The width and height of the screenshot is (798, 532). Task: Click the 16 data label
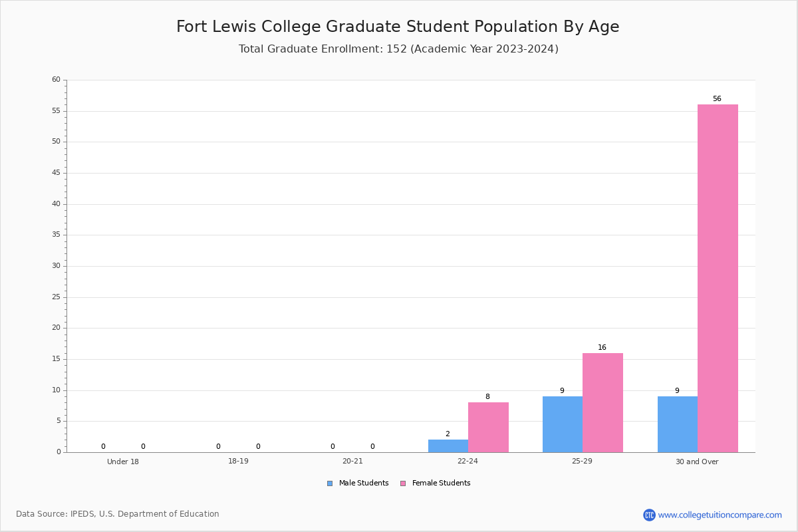[x=602, y=348]
